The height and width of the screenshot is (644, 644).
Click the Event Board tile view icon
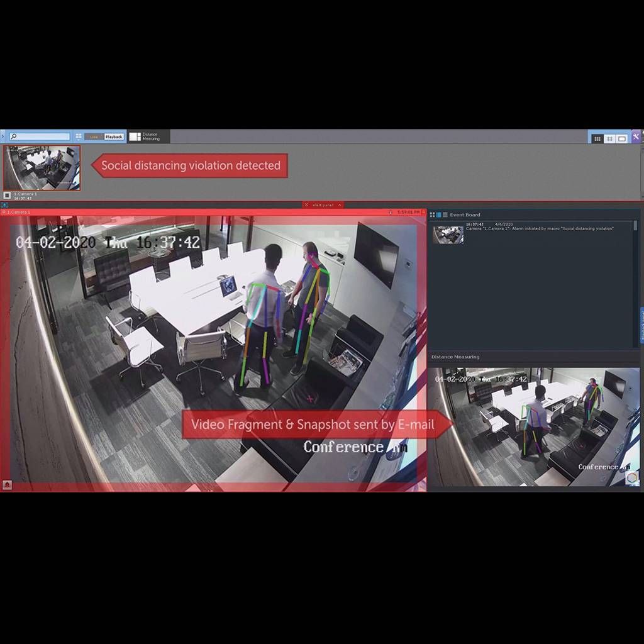click(433, 215)
